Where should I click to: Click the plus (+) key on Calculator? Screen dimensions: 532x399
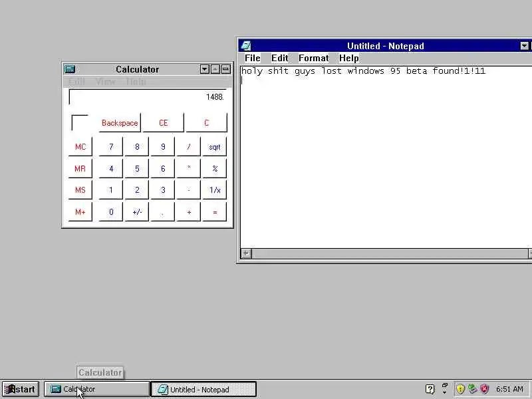189,212
